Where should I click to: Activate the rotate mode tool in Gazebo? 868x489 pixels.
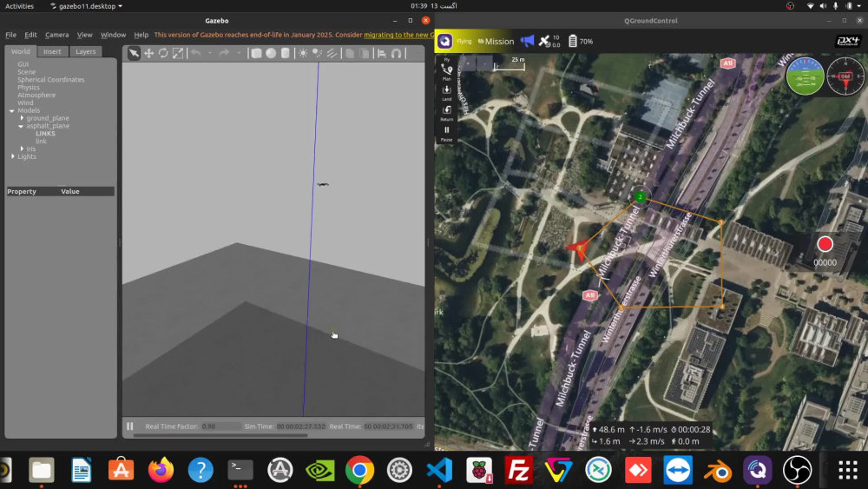coord(163,53)
